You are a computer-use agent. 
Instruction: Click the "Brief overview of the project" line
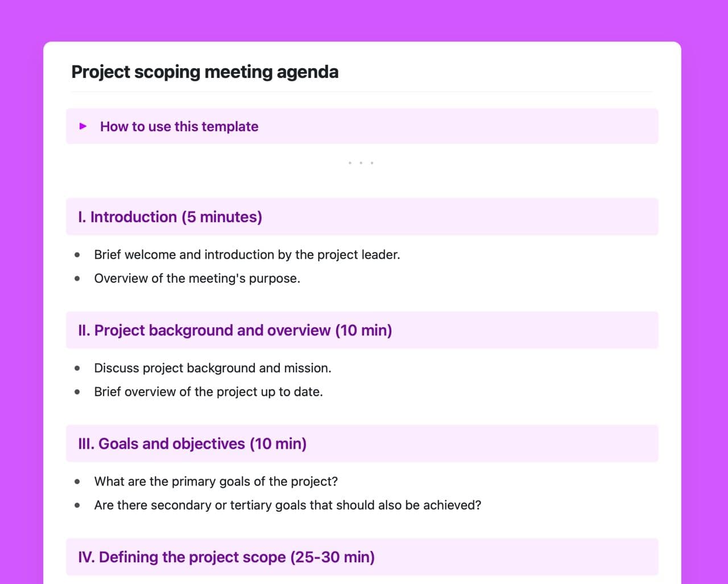[x=208, y=392]
